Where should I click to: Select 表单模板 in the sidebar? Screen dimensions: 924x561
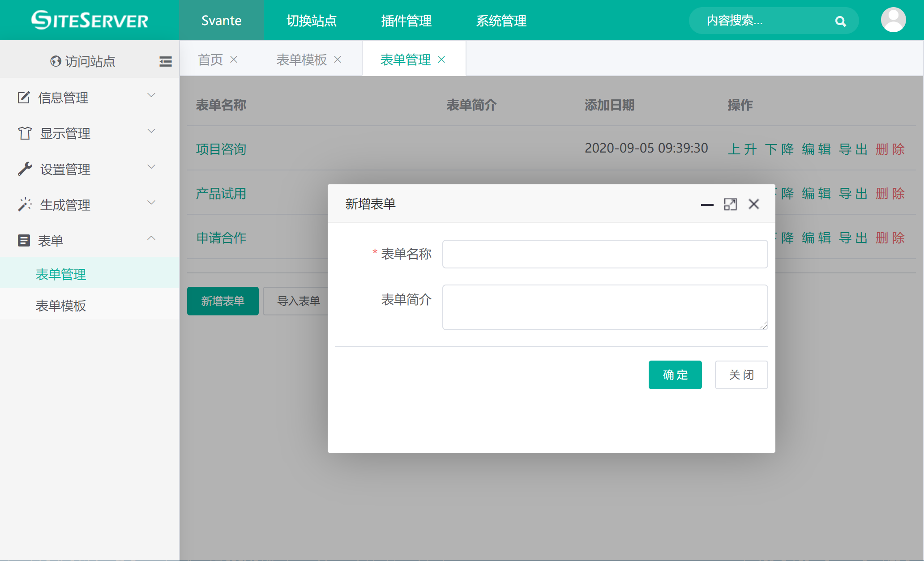tap(61, 306)
